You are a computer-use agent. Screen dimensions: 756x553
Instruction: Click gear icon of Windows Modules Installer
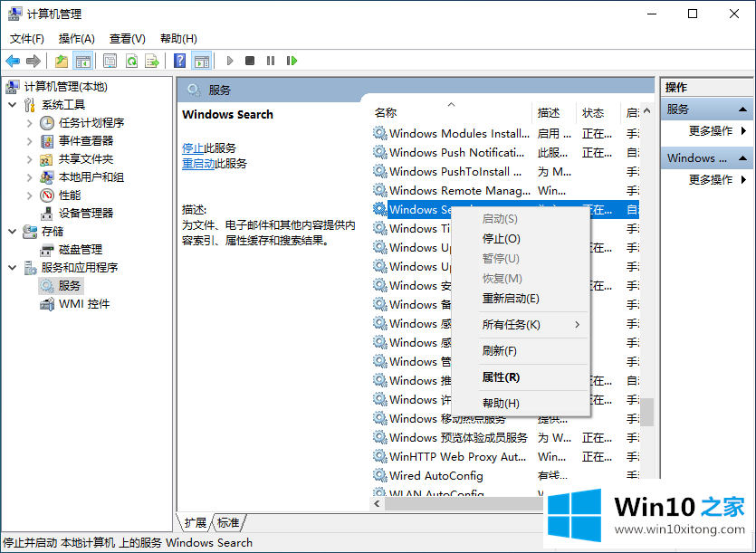tap(380, 133)
